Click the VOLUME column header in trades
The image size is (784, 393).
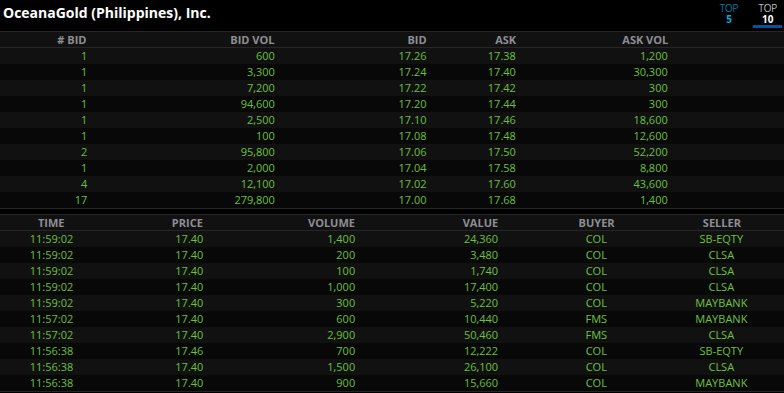click(331, 223)
